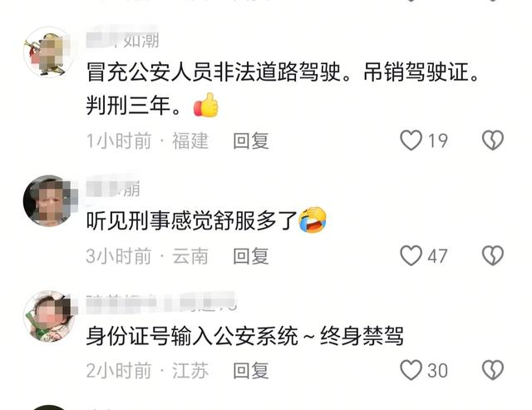
Task: Reply to the Yunnan comment via 回复
Action: pos(251,256)
